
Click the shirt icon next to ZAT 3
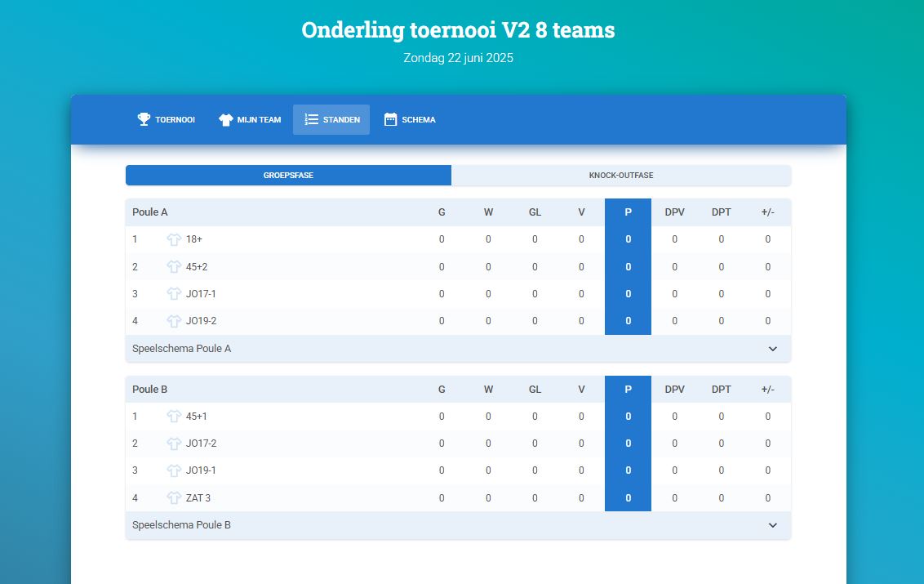click(x=174, y=498)
